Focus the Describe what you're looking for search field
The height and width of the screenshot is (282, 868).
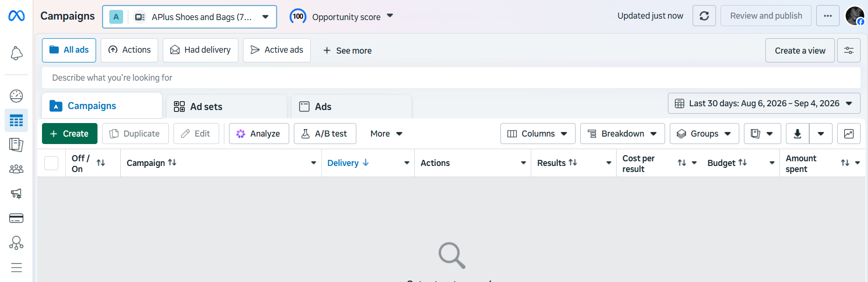point(451,78)
